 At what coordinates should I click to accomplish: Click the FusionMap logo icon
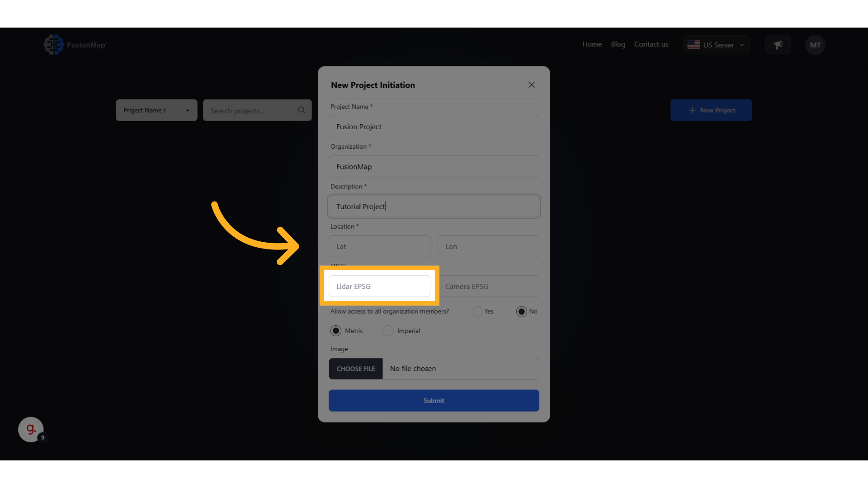tap(54, 45)
